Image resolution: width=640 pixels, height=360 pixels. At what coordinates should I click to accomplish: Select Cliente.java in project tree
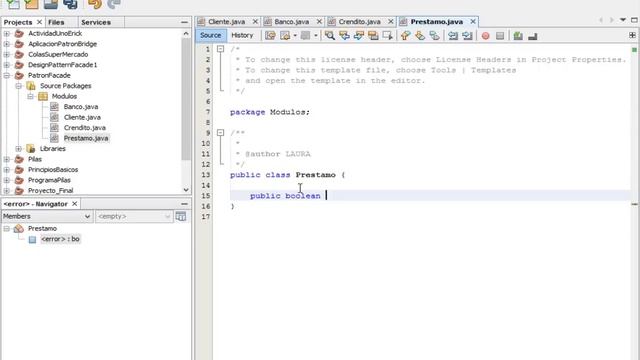tap(82, 118)
